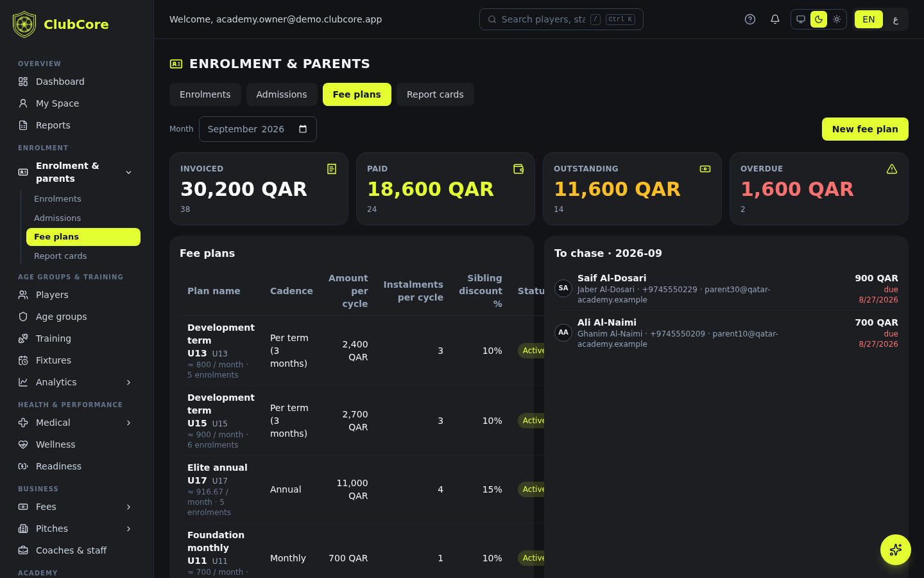Click the Invoiced card document icon

pyautogui.click(x=332, y=169)
